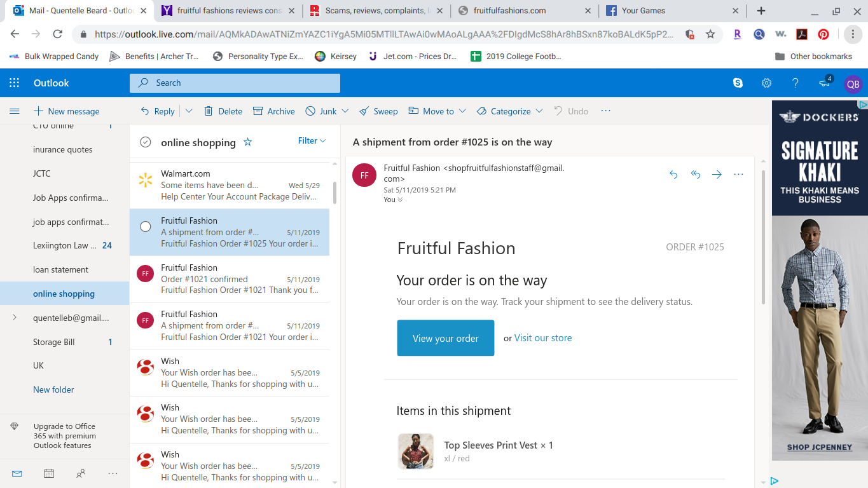Open the loan statement folder
Screen dimensions: 868x488
click(x=64, y=269)
